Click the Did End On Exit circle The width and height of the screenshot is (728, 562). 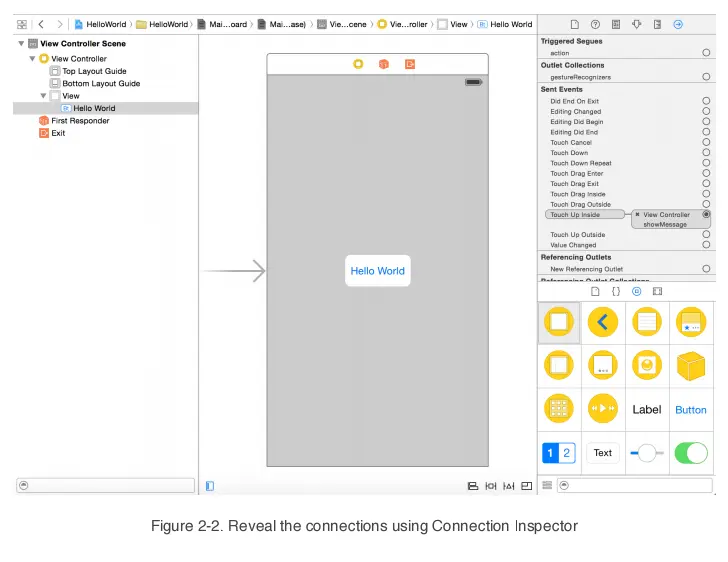(706, 101)
